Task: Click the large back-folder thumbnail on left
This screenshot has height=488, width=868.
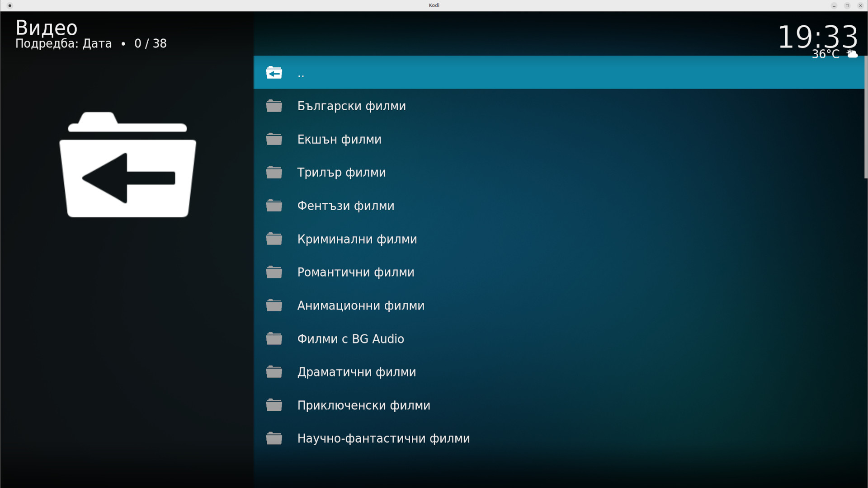Action: click(127, 164)
